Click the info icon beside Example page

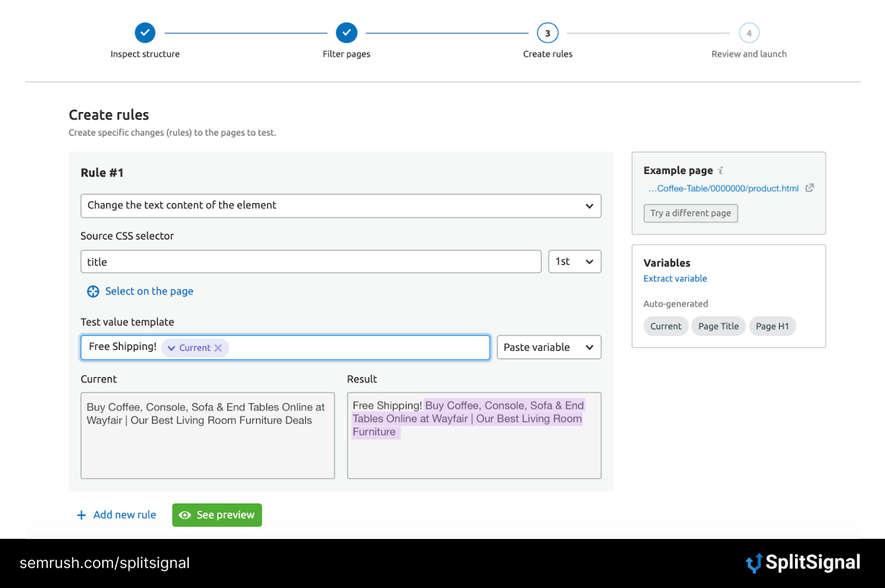tap(720, 171)
